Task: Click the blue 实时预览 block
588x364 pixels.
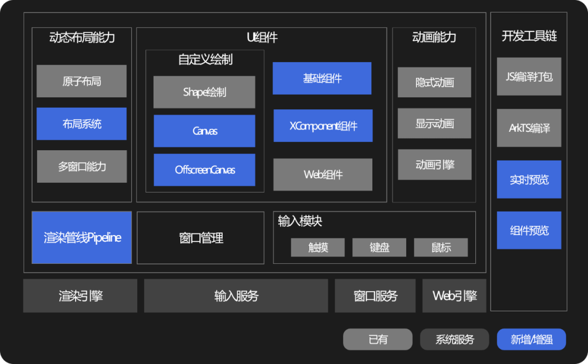Action: [x=529, y=179]
